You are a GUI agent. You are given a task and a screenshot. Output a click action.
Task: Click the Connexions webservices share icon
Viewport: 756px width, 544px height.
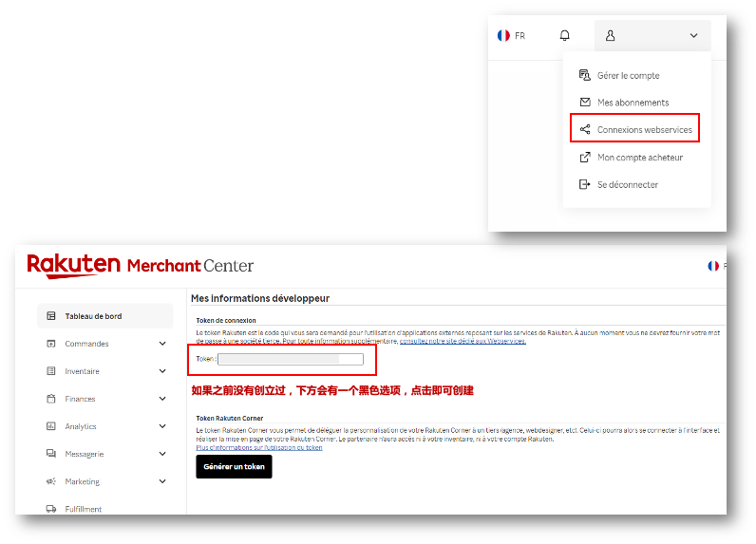585,129
